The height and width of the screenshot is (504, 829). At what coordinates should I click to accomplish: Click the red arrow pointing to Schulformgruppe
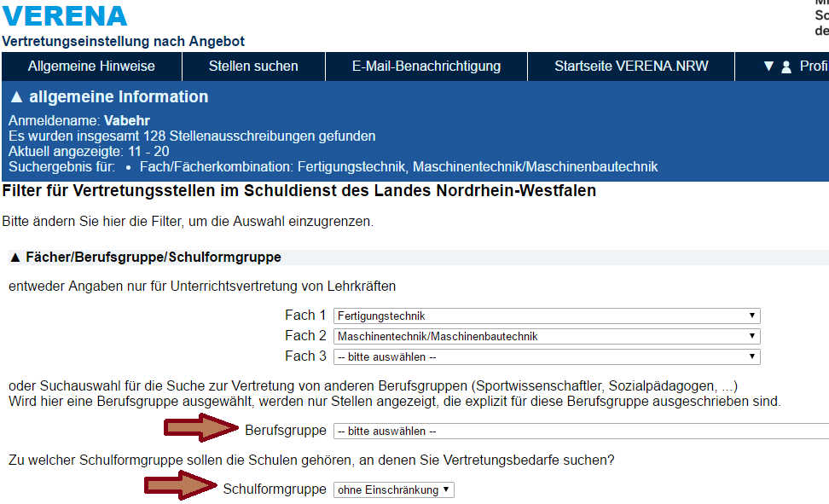180,487
